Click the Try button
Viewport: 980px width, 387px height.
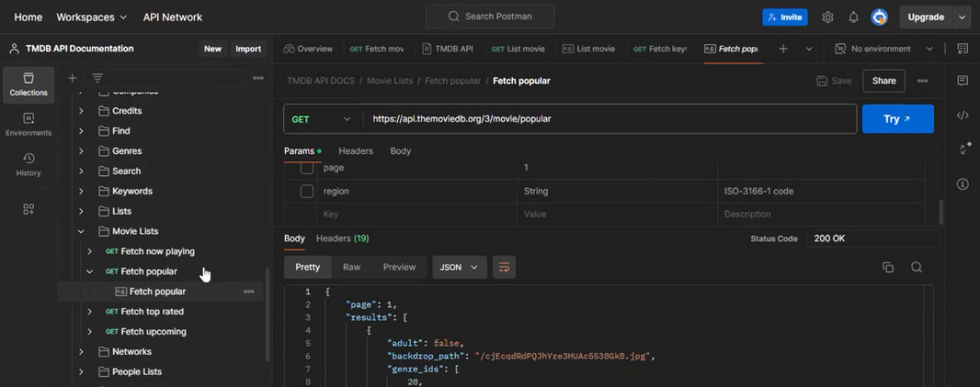click(898, 119)
